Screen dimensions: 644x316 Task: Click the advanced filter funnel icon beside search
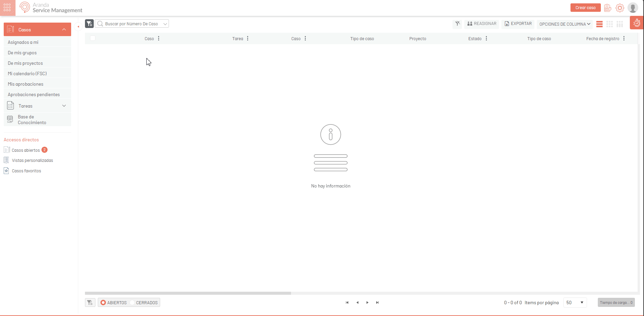click(89, 24)
